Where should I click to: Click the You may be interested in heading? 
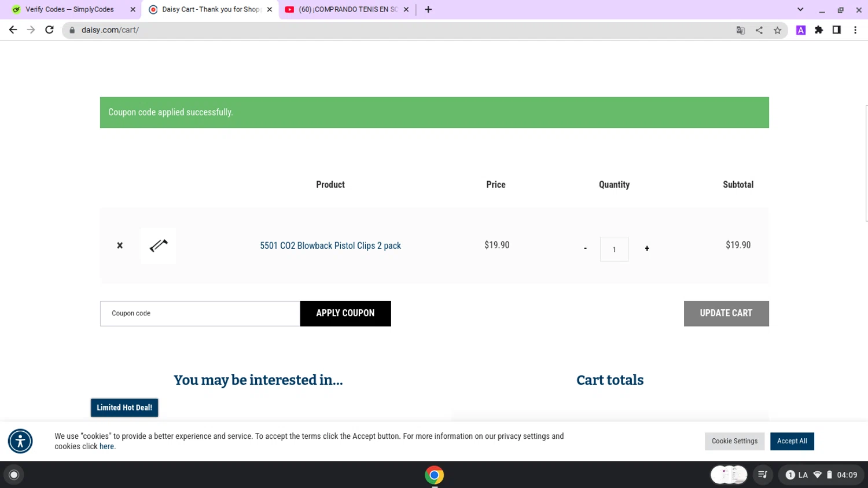click(x=258, y=380)
